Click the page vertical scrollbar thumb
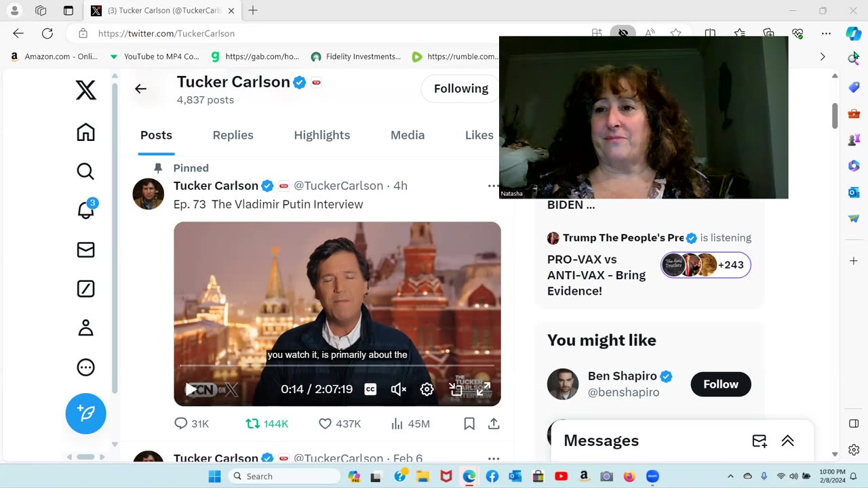 tap(835, 115)
